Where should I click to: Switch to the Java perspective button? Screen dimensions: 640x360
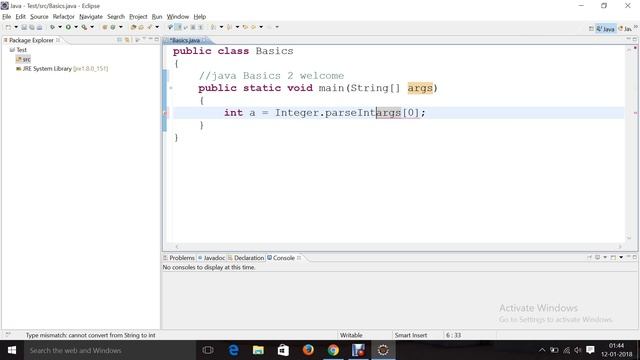[606, 29]
